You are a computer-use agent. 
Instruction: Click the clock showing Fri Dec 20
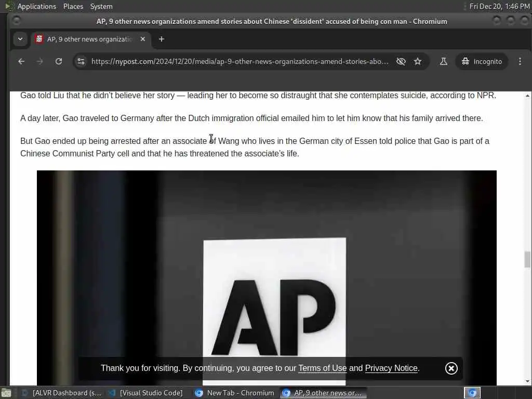(499, 6)
